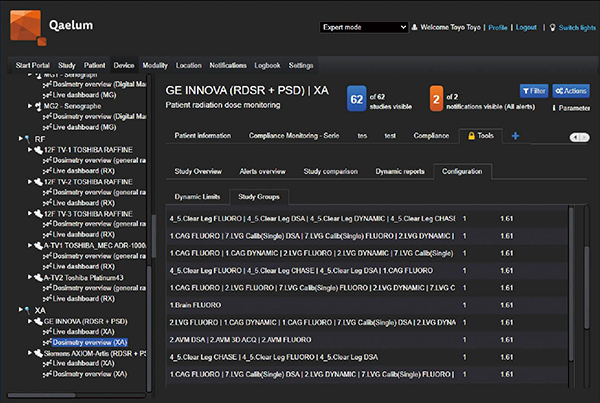Click the GE INNOVA device icon in tree

pyautogui.click(x=39, y=321)
